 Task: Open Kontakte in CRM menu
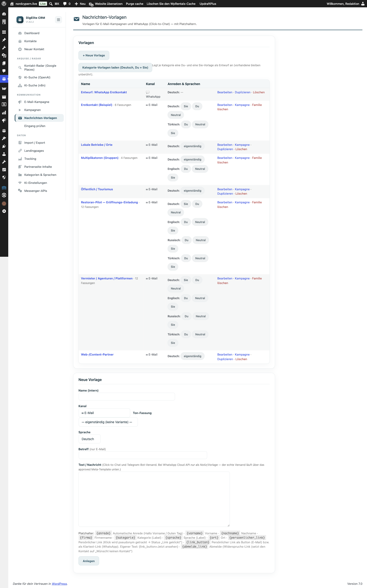[30, 41]
